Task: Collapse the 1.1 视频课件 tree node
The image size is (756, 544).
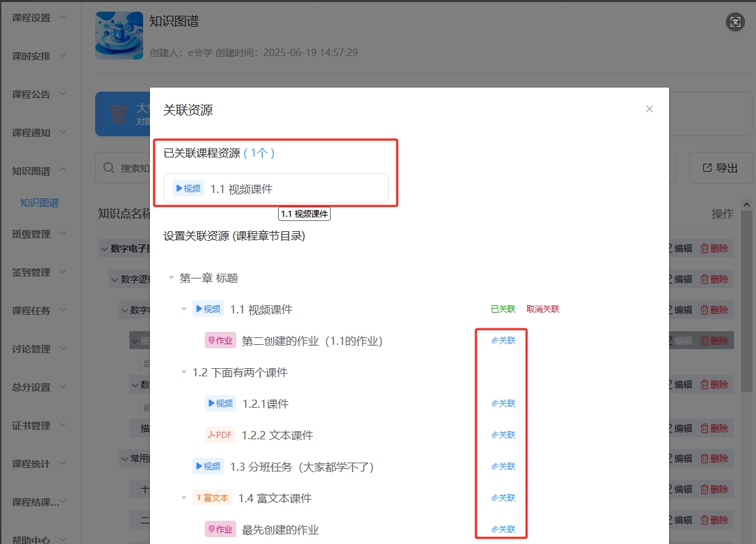Action: click(x=184, y=309)
